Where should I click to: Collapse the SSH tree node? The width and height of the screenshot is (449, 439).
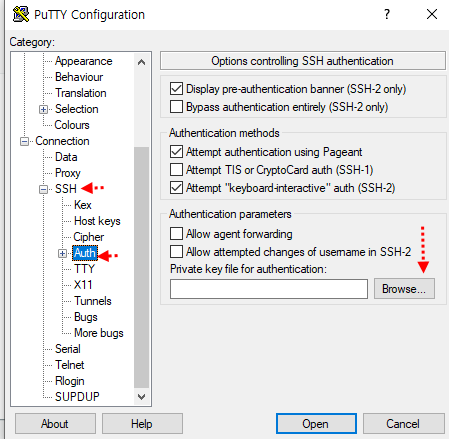[x=43, y=189]
